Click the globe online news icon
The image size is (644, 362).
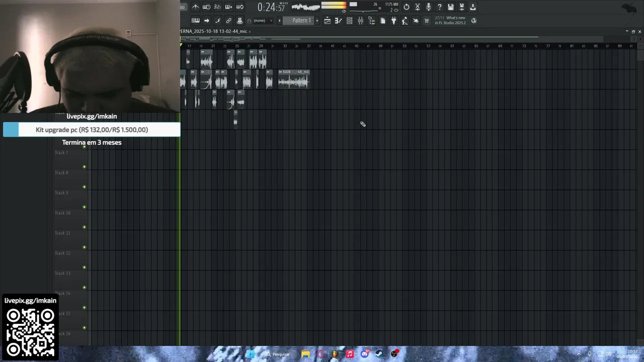pyautogui.click(x=474, y=21)
